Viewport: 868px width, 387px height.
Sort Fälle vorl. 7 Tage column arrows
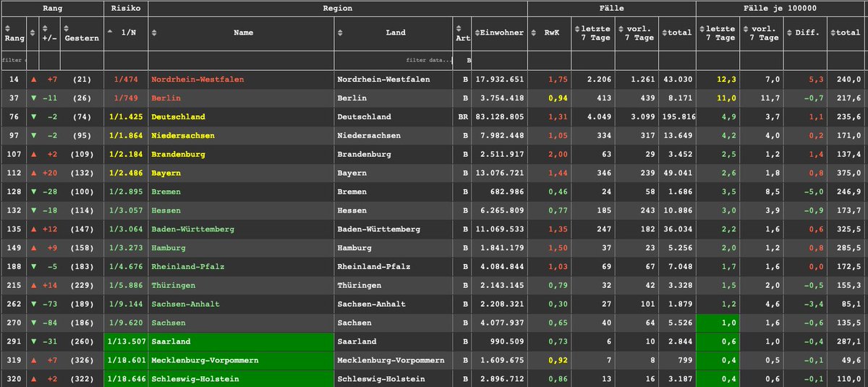coord(621,28)
